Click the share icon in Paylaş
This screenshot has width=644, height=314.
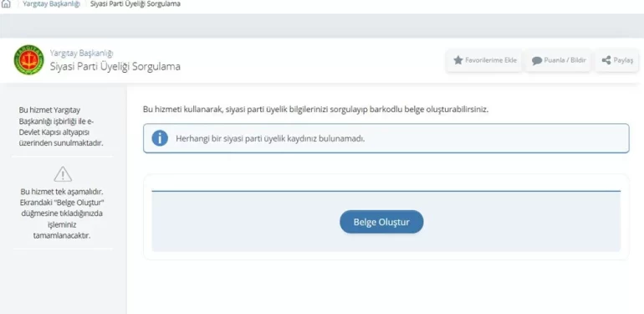(606, 60)
